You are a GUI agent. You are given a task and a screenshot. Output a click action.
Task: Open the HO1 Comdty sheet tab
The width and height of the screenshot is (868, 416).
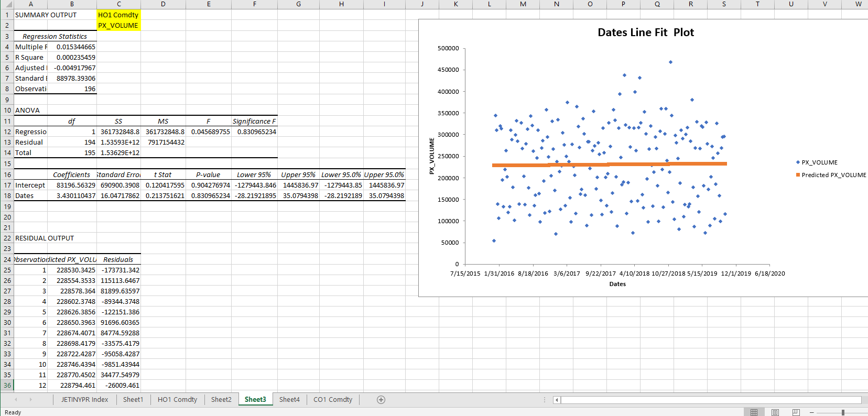[177, 400]
